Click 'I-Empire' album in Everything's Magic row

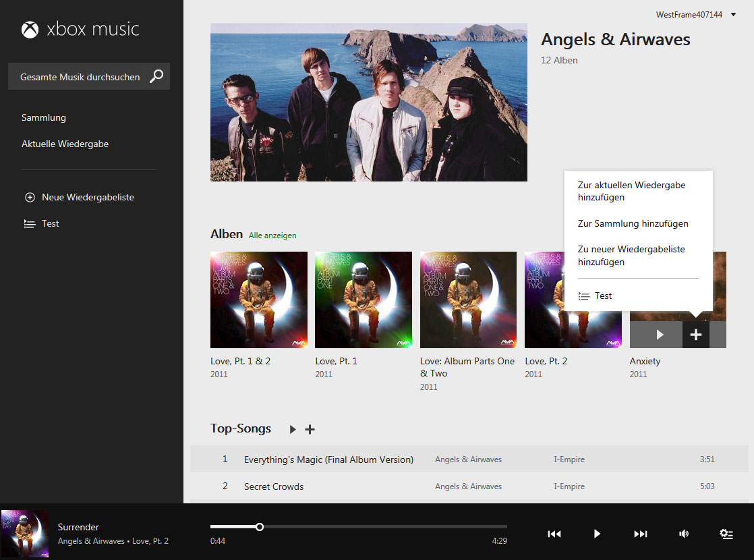(x=569, y=459)
